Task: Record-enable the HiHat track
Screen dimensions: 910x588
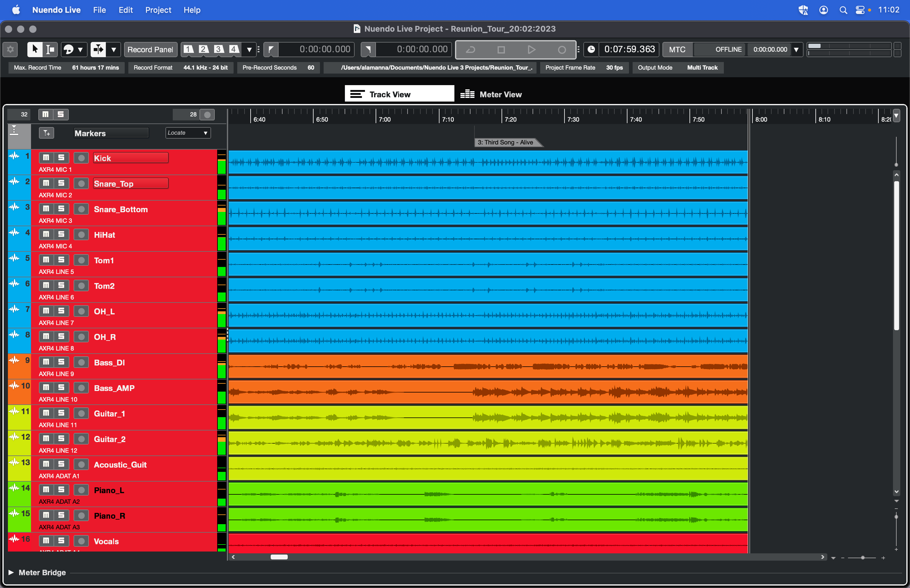Action: coord(81,234)
